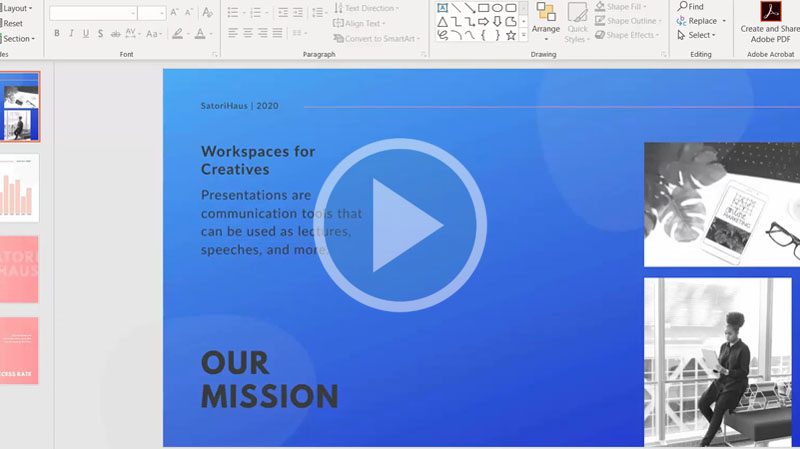The image size is (800, 449).
Task: Select the Text Box shape icon
Action: coord(443,8)
